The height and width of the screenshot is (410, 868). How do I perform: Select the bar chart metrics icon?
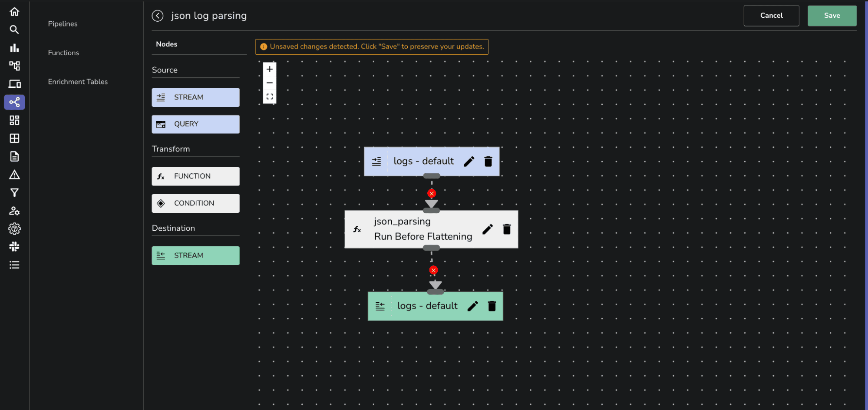click(14, 48)
